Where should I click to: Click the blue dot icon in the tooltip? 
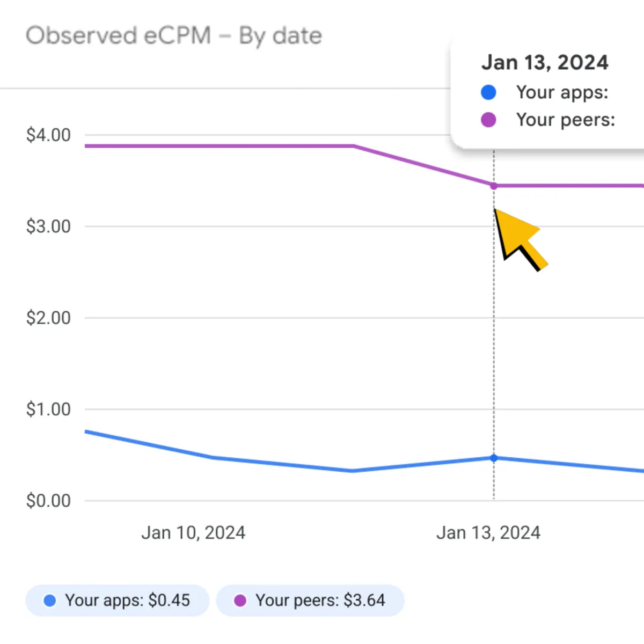[x=488, y=92]
